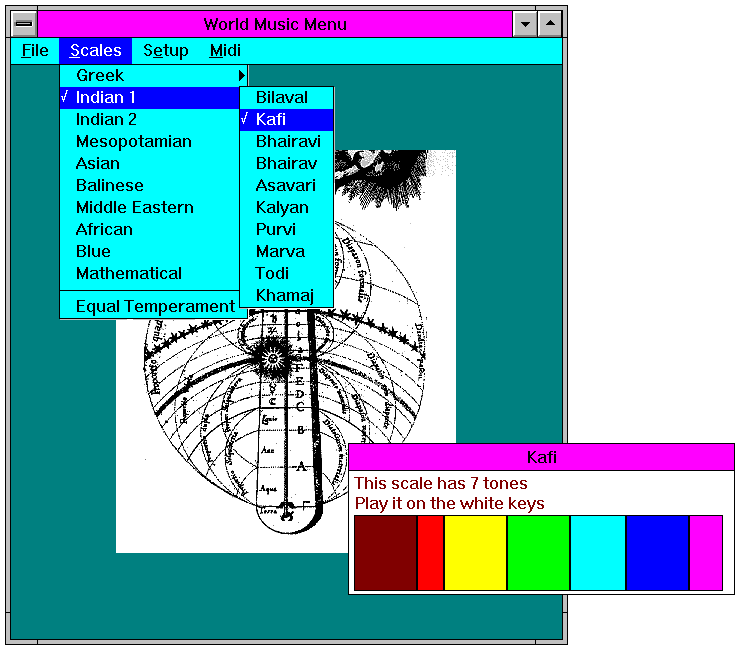Close the open Scales menu
Screen dimensions: 749x653
coord(96,51)
